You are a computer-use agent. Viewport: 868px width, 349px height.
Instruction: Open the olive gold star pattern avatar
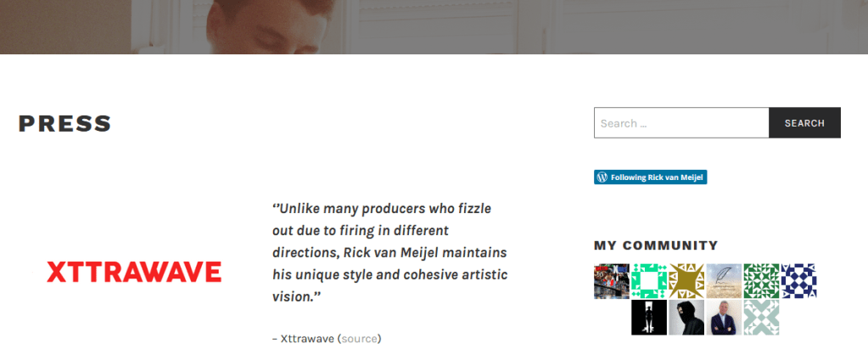[x=686, y=281]
